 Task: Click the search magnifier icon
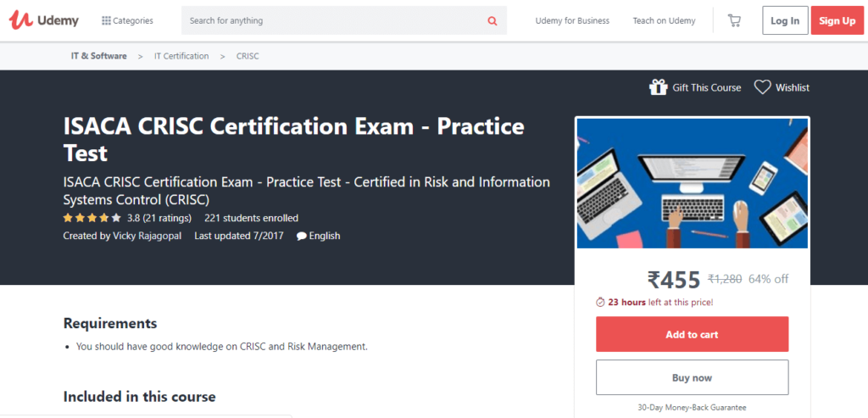(x=492, y=20)
